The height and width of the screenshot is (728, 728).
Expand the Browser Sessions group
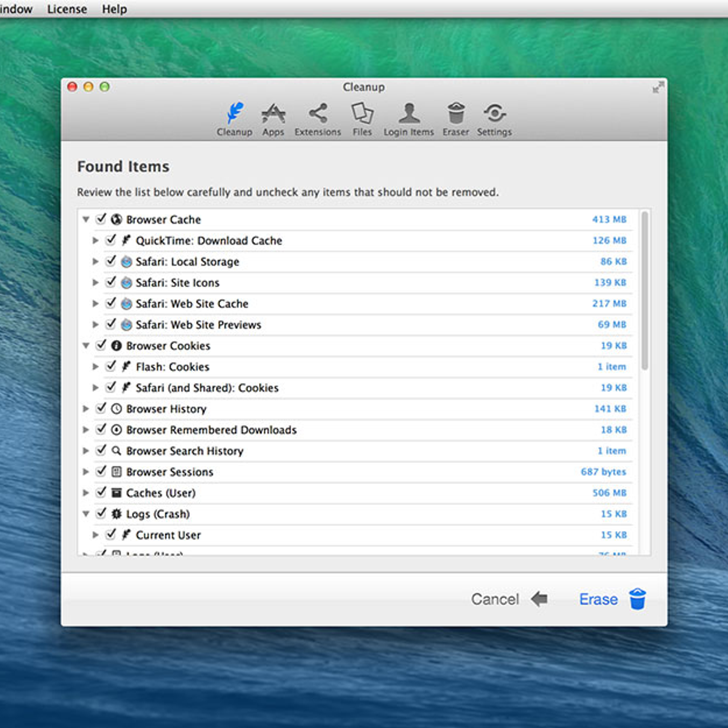click(x=86, y=472)
